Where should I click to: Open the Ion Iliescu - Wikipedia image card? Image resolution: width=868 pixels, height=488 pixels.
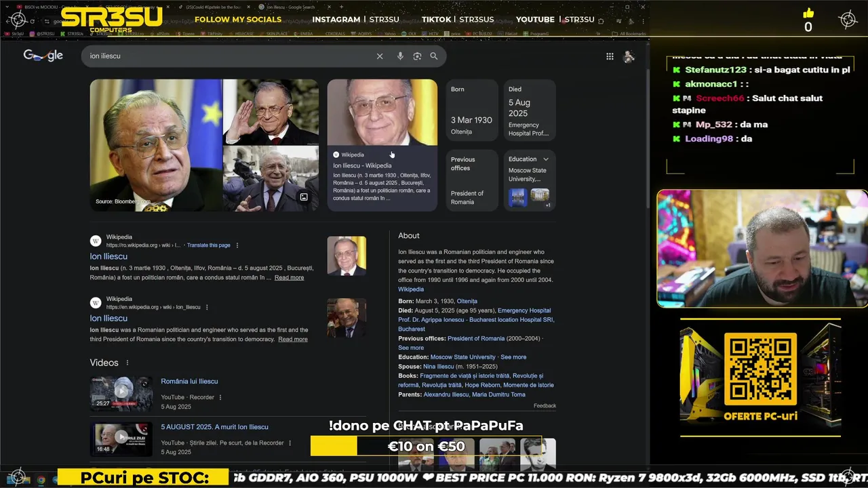click(382, 145)
